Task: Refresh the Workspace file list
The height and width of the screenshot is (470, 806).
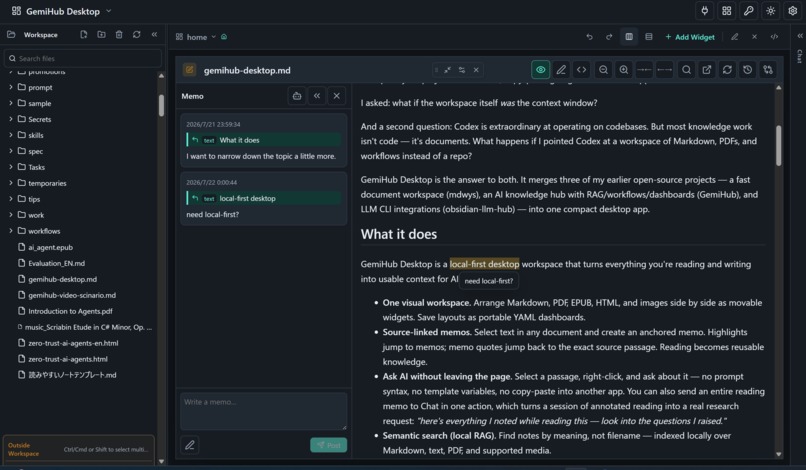Action: coord(136,34)
